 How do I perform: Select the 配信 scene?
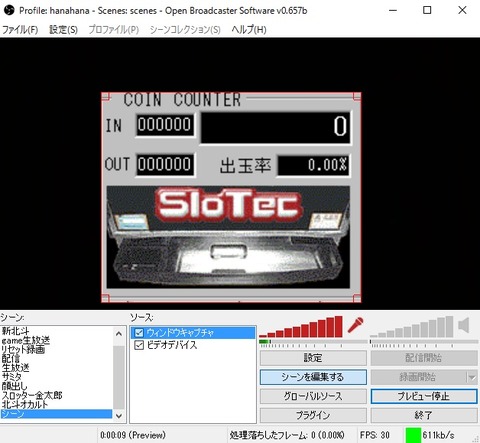pos(57,359)
